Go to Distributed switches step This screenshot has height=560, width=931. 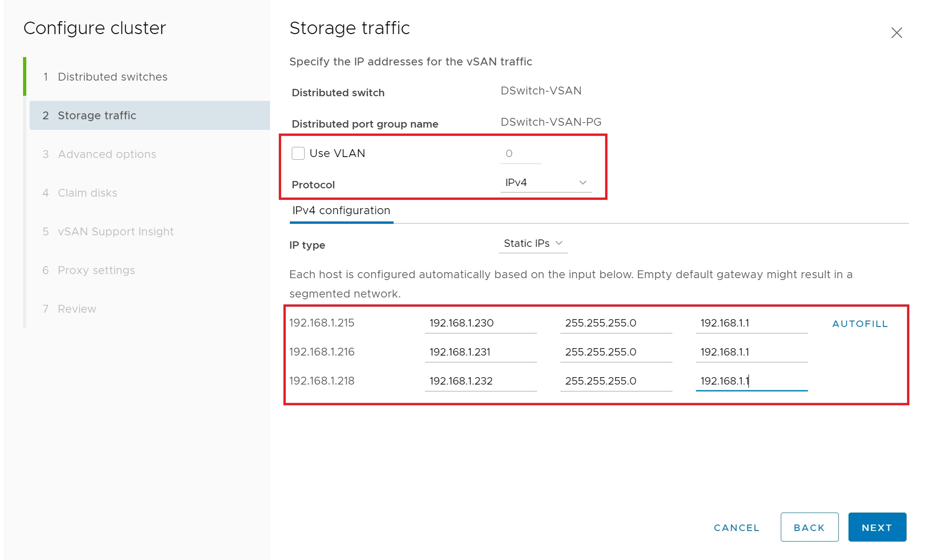coord(112,77)
